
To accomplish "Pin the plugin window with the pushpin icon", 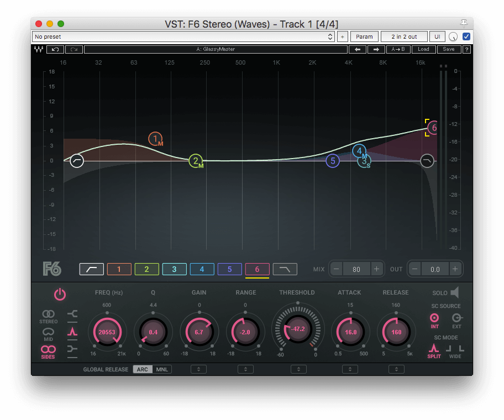I will click(x=464, y=23).
